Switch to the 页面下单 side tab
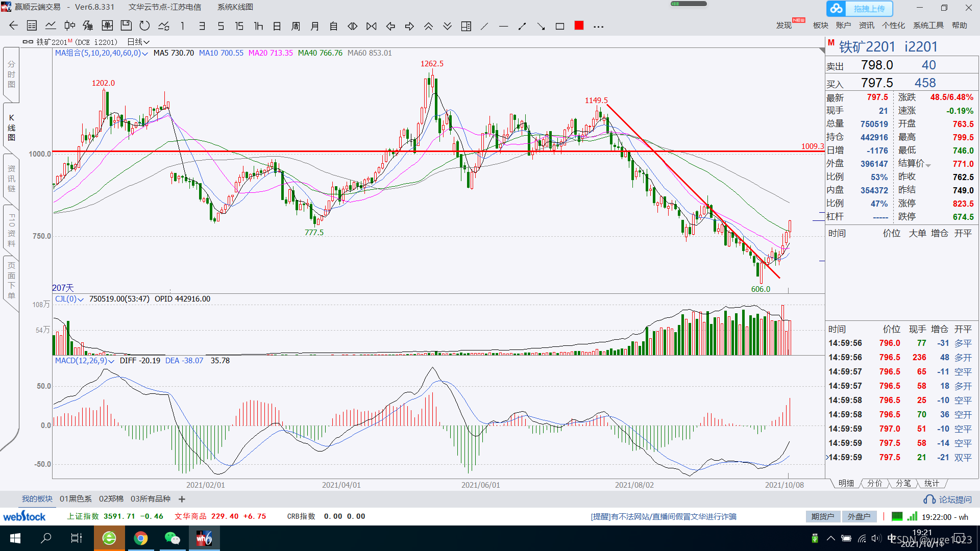Viewport: 980px width, 551px height. (x=11, y=281)
